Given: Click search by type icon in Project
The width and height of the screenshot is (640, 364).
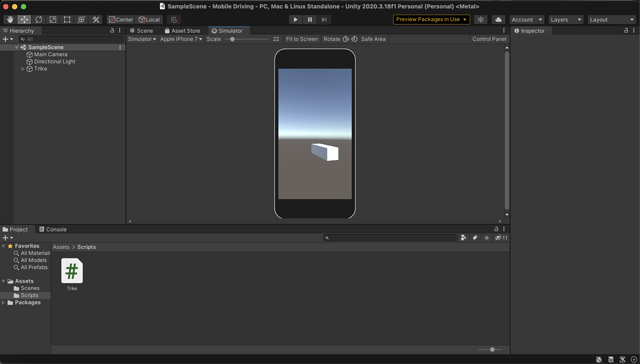Looking at the screenshot, I should point(463,237).
